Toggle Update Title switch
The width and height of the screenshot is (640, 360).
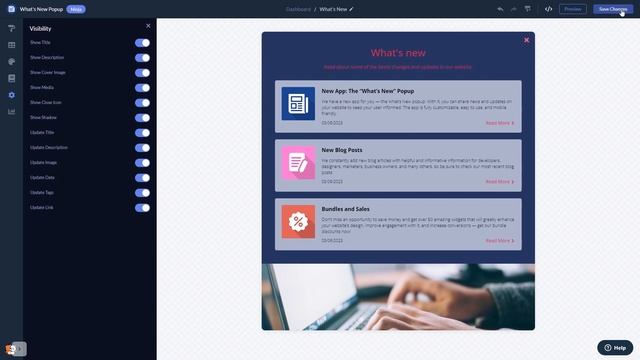(142, 133)
